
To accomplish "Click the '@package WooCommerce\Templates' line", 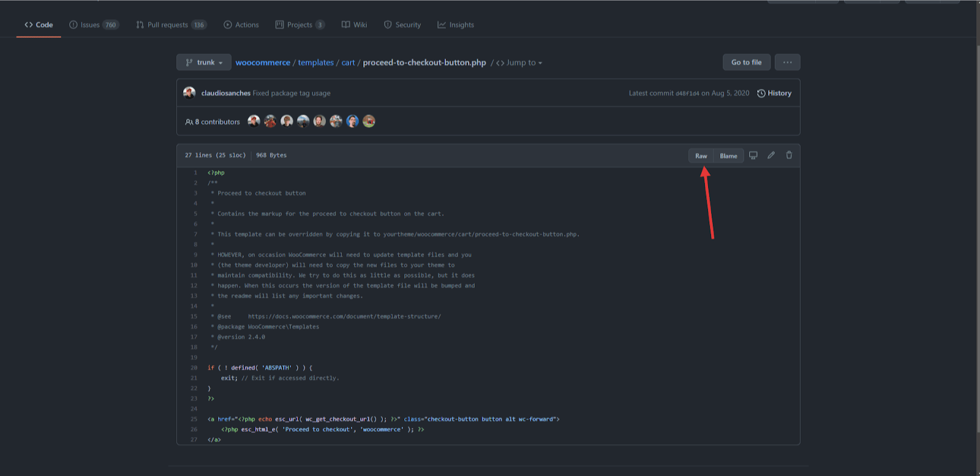I will 265,327.
